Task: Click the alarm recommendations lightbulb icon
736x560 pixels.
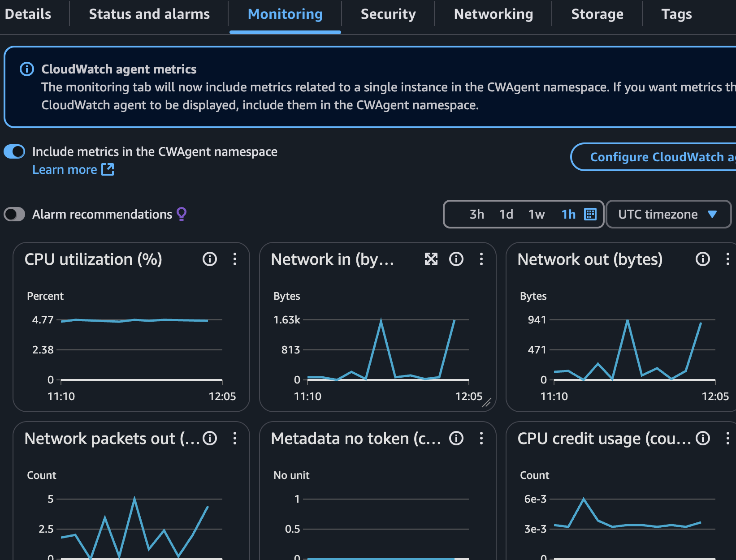Action: coord(182,214)
